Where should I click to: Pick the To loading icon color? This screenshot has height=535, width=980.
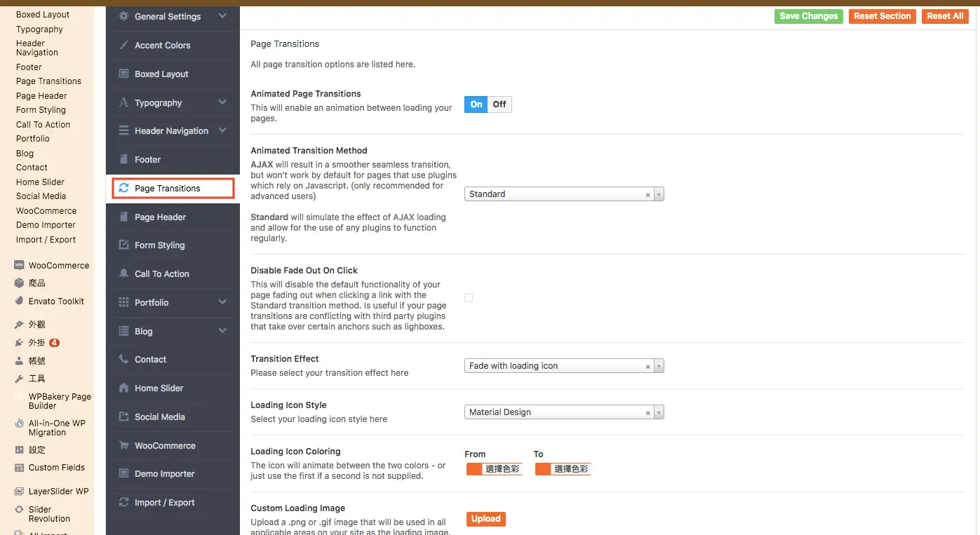pyautogui.click(x=563, y=469)
